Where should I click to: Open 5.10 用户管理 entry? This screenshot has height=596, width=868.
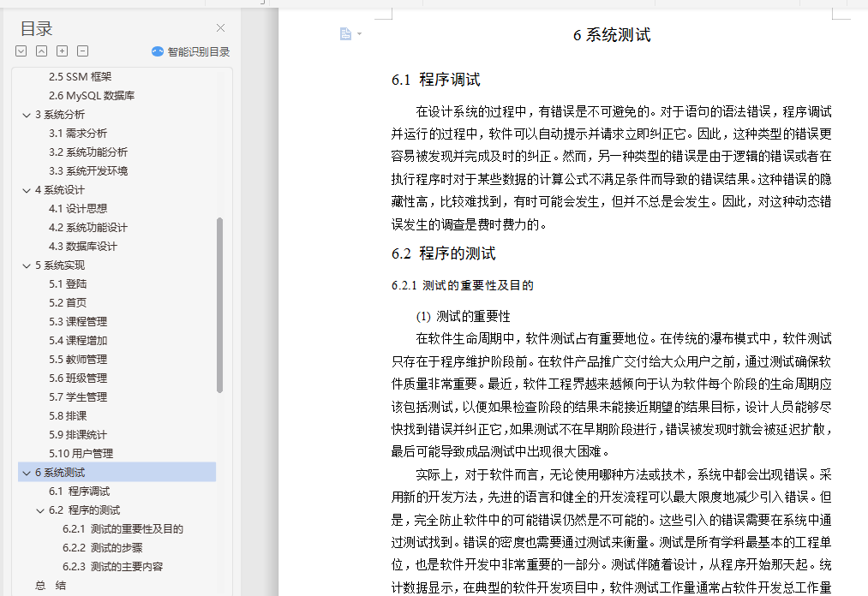pyautogui.click(x=81, y=453)
